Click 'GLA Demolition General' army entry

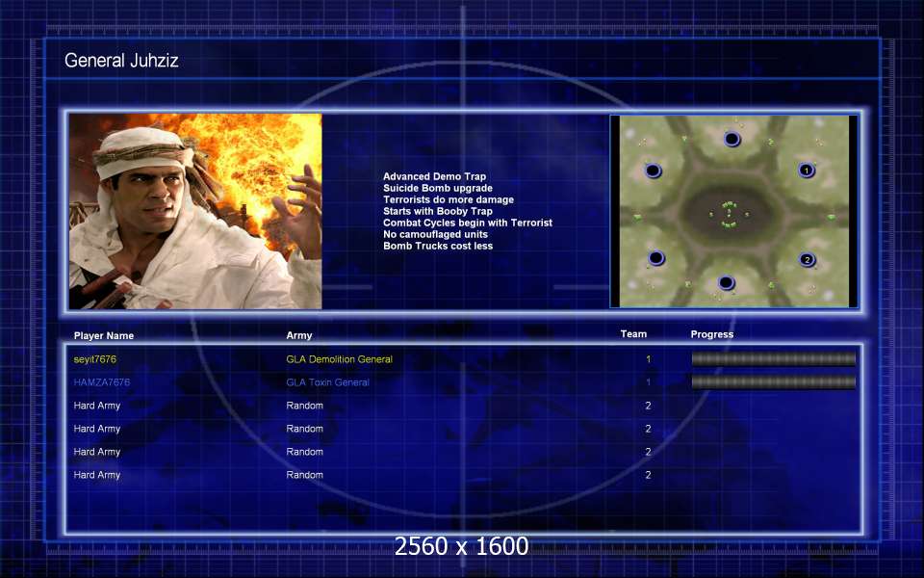[x=340, y=359]
